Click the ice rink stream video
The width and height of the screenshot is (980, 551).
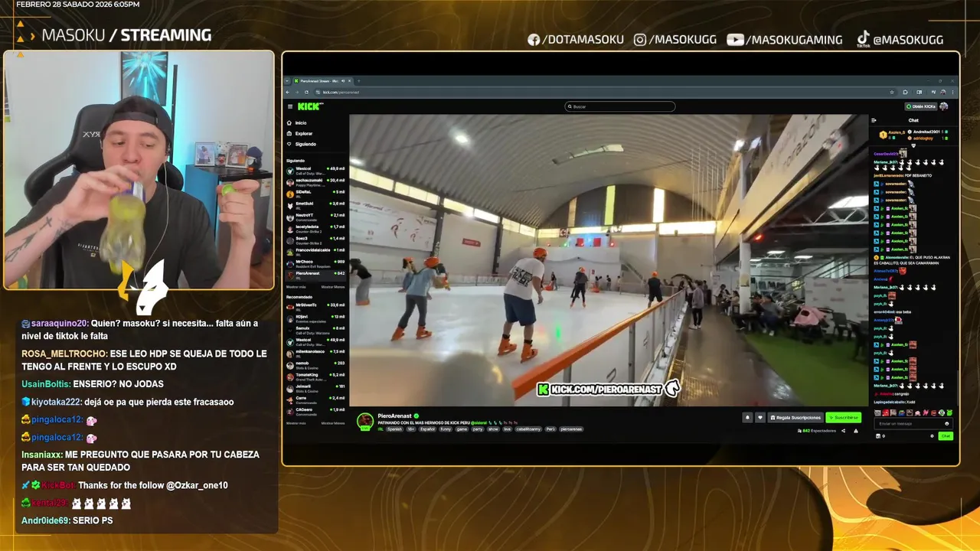[609, 260]
